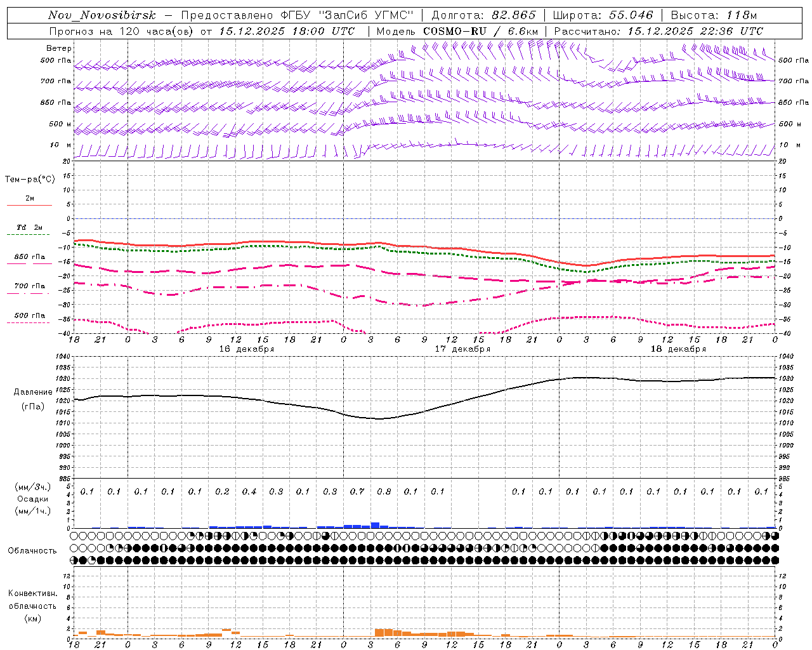Click the '700 гПа' entry in the temperature legend
This screenshot has height=650, width=812.
click(x=30, y=286)
